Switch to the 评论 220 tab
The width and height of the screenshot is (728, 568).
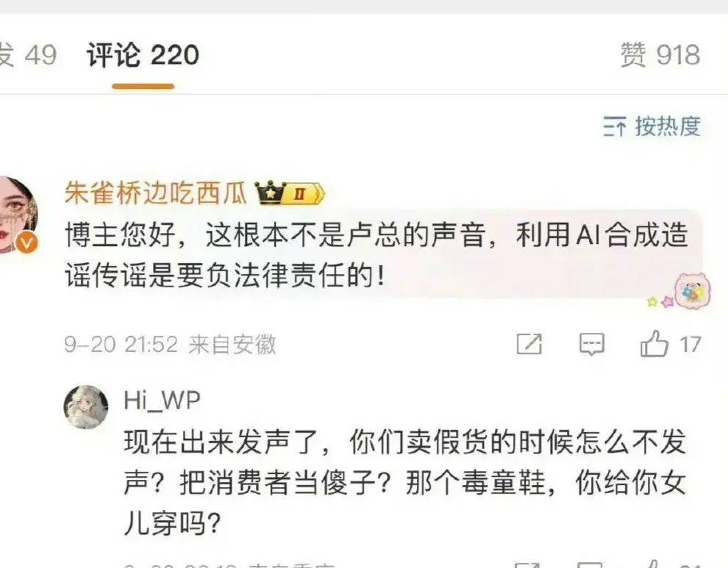(x=143, y=55)
